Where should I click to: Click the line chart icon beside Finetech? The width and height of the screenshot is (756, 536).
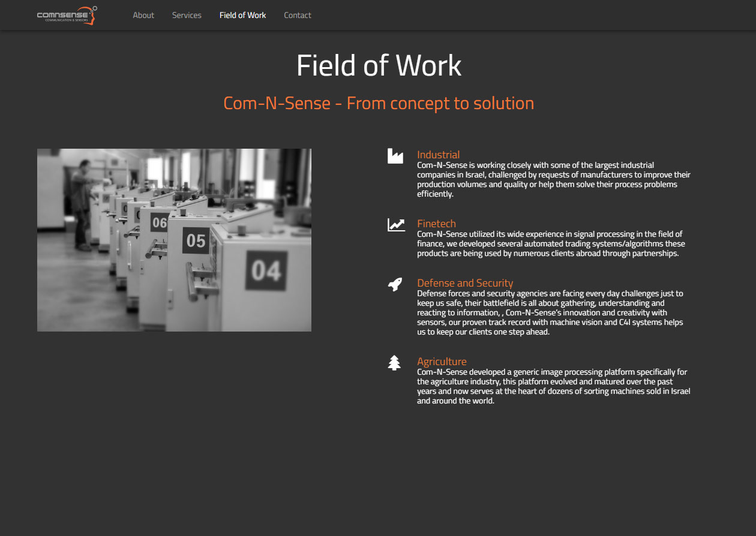(x=396, y=225)
